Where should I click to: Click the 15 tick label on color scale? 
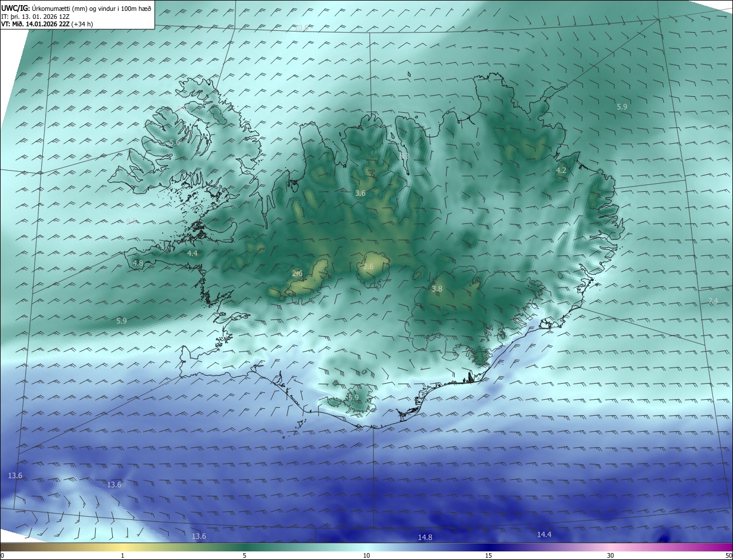[x=488, y=555]
